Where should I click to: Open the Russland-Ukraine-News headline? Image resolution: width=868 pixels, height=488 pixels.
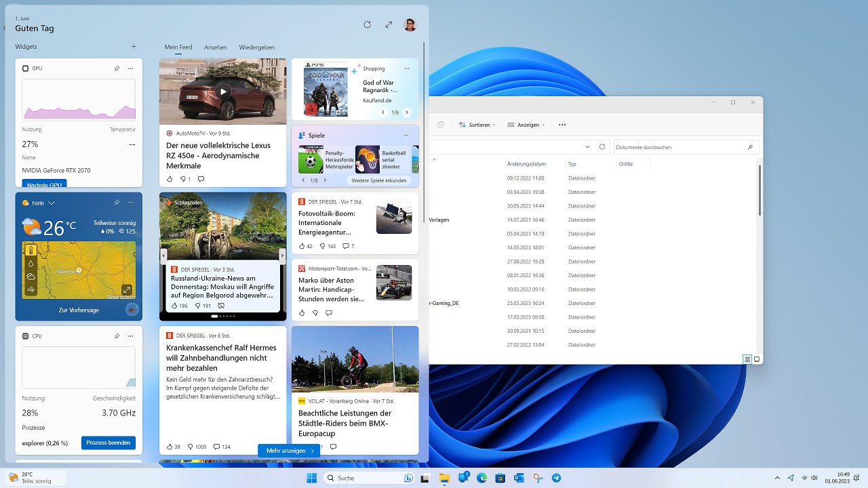point(222,287)
